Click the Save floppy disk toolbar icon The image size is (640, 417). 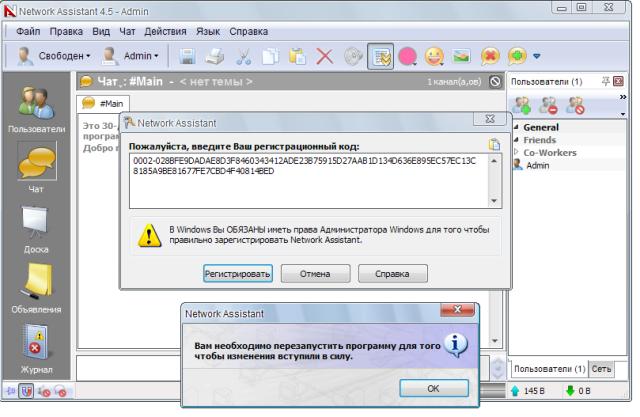(187, 56)
